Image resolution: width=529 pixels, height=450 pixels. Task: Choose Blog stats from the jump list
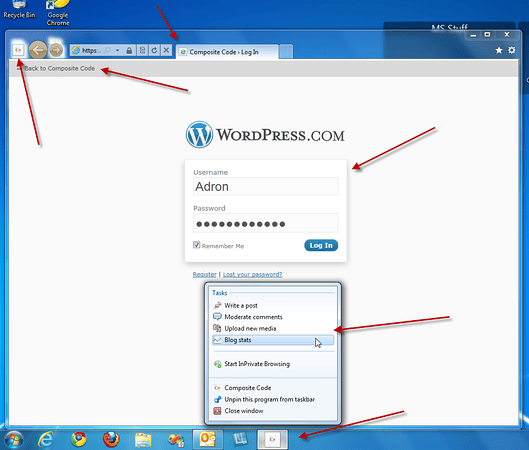[273, 340]
